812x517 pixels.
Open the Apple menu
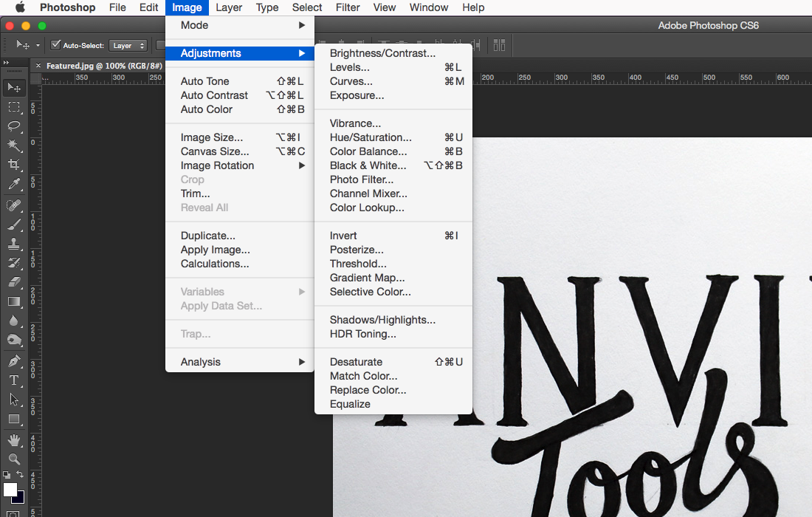(x=20, y=7)
